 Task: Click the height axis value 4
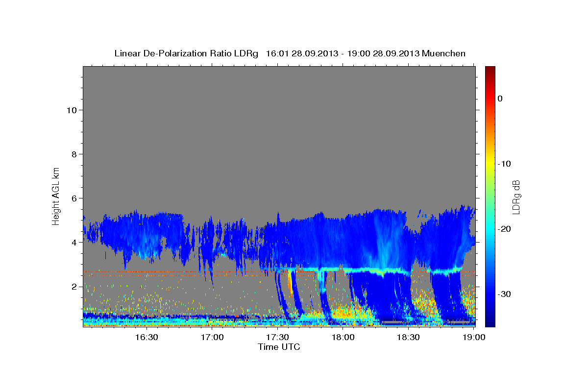(73, 242)
